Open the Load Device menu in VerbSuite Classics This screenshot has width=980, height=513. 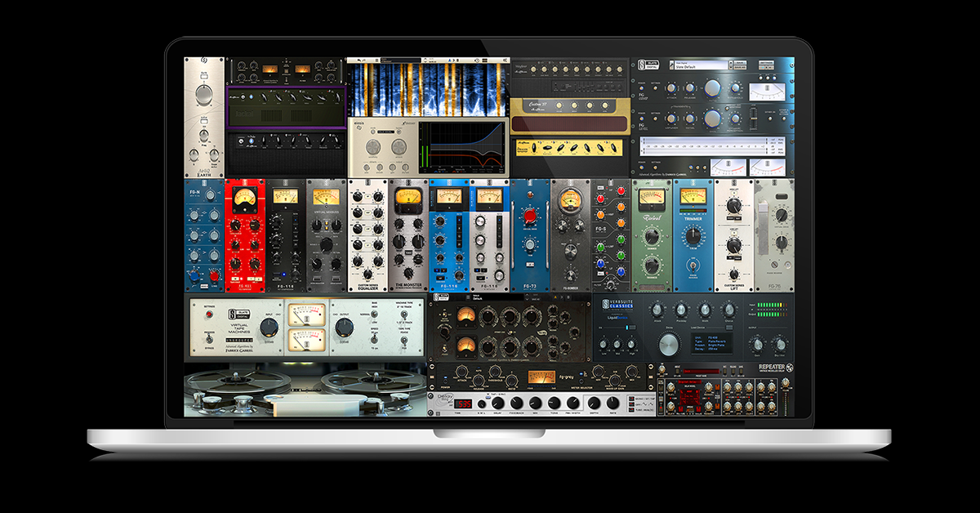pyautogui.click(x=728, y=327)
